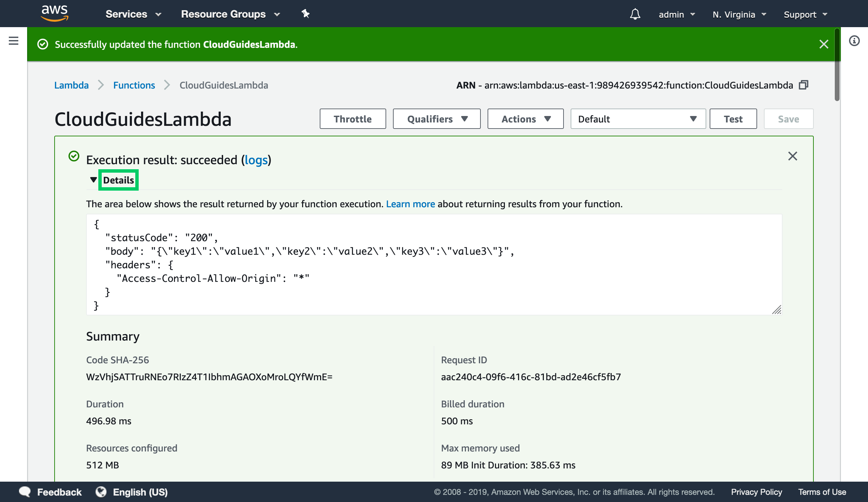Screen dimensions: 868x502
Task: Click the banner success checkmark icon
Action: (43, 44)
